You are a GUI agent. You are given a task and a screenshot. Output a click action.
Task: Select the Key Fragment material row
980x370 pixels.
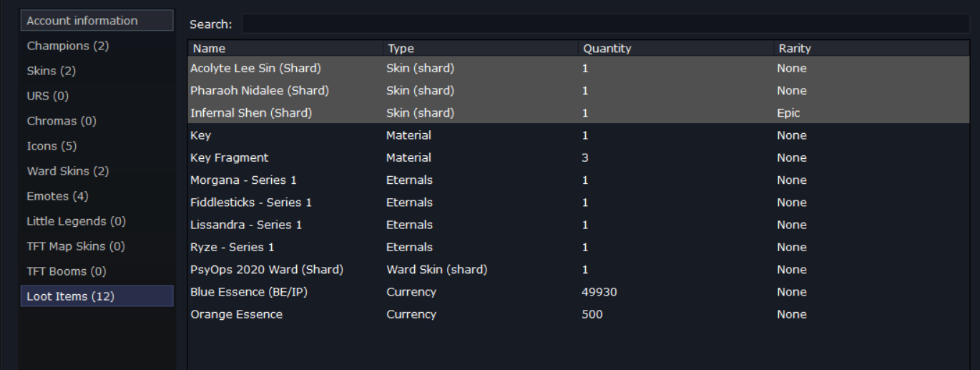tap(579, 157)
